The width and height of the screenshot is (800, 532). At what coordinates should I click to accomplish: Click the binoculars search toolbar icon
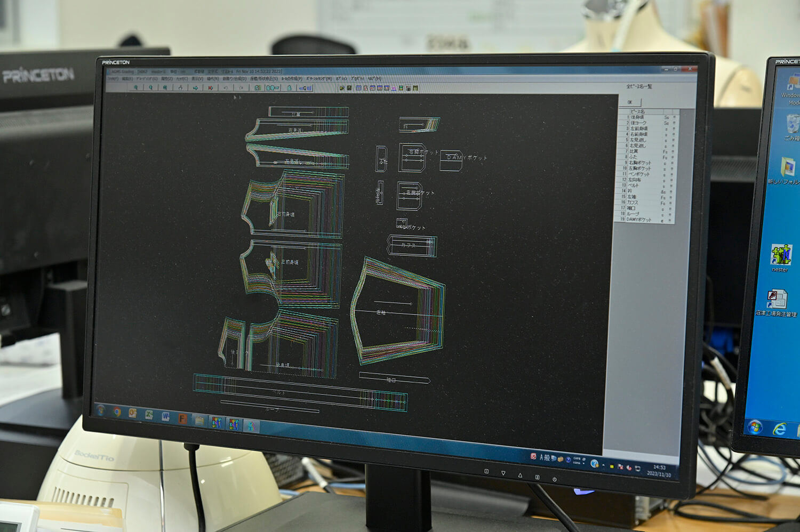click(x=165, y=87)
